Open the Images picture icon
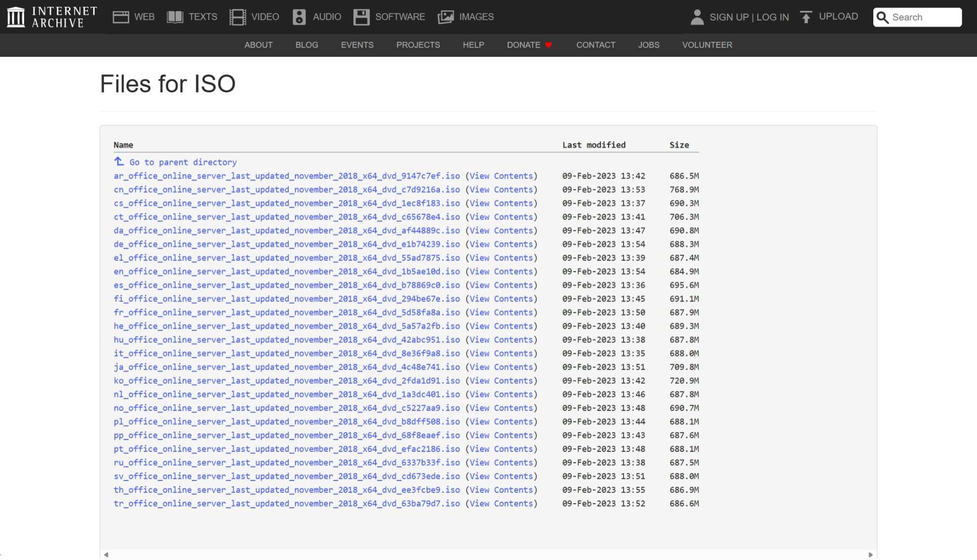This screenshot has width=977, height=560. [445, 17]
